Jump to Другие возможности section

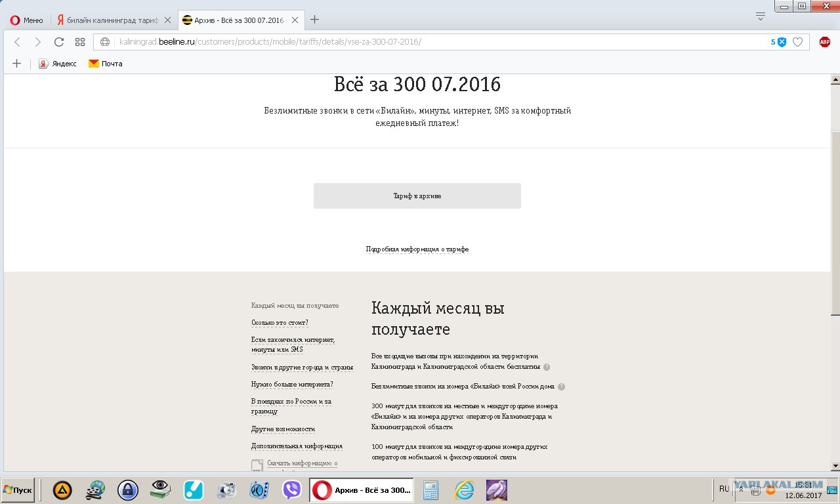[283, 429]
